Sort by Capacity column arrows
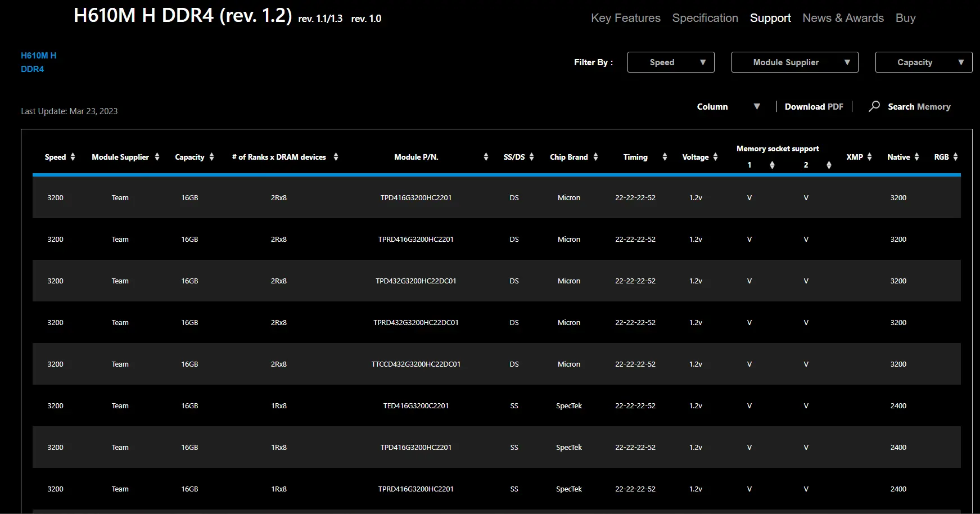980x514 pixels. pyautogui.click(x=211, y=157)
